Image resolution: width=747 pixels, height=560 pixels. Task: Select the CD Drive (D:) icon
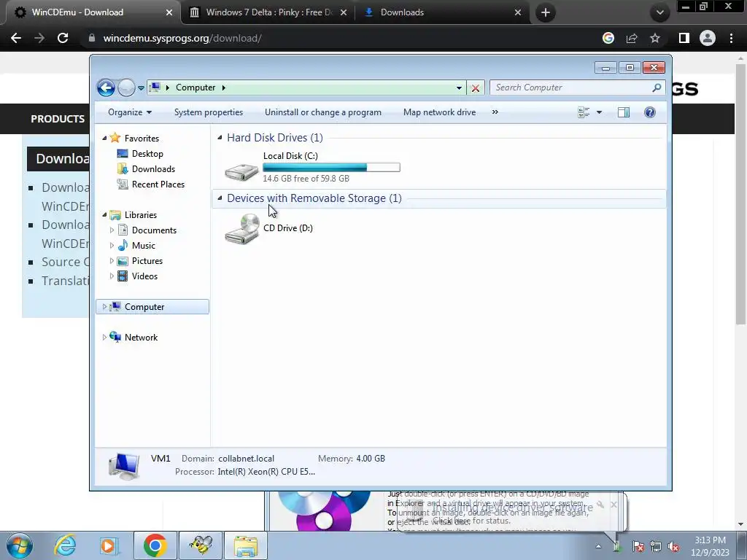point(242,229)
